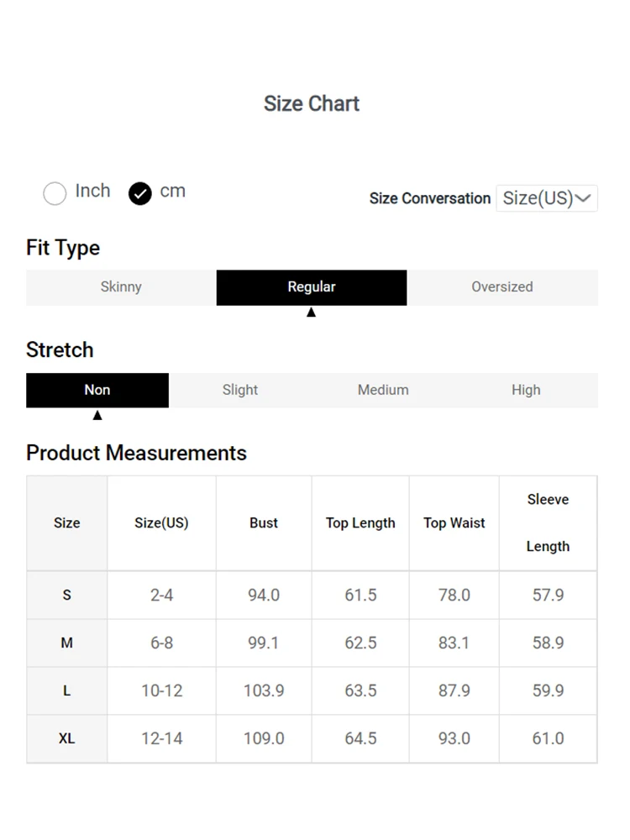Select the Inch unit radio button
This screenshot has height=840, width=630.
point(55,193)
